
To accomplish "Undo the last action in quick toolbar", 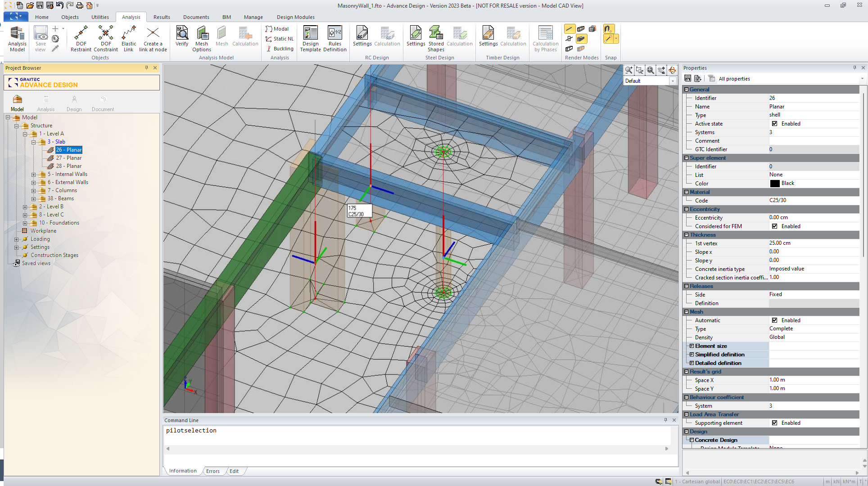I will 59,5.
